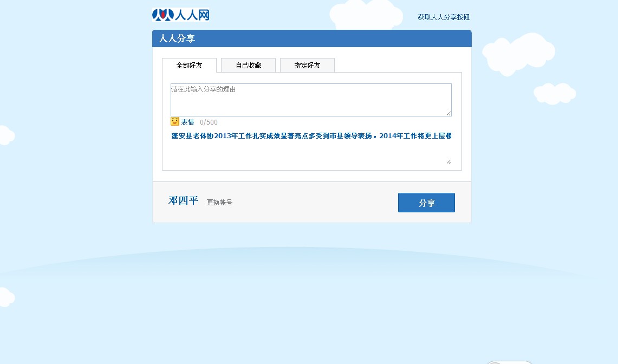Open the 获取人人分享按钮 link
The width and height of the screenshot is (618, 364).
click(444, 17)
